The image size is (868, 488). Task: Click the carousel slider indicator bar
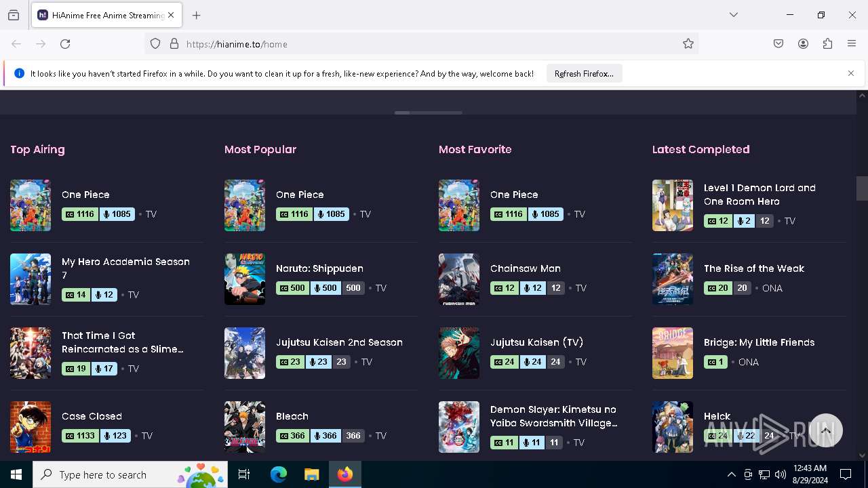[x=429, y=113]
